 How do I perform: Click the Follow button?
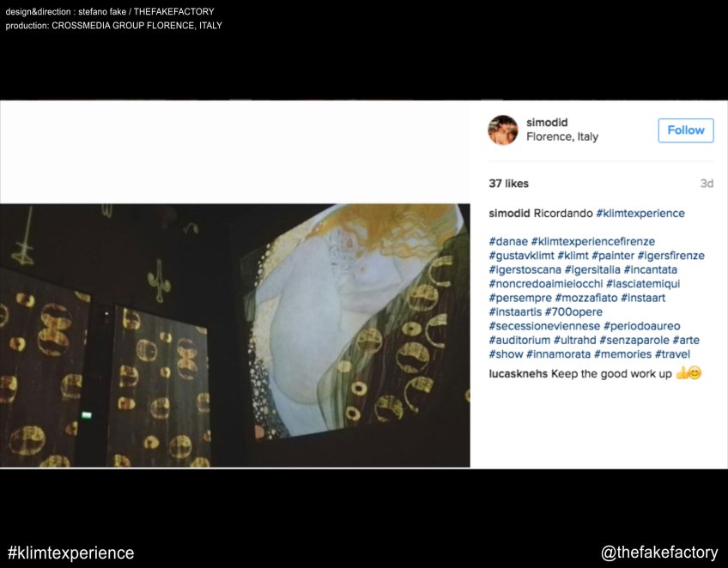685,130
